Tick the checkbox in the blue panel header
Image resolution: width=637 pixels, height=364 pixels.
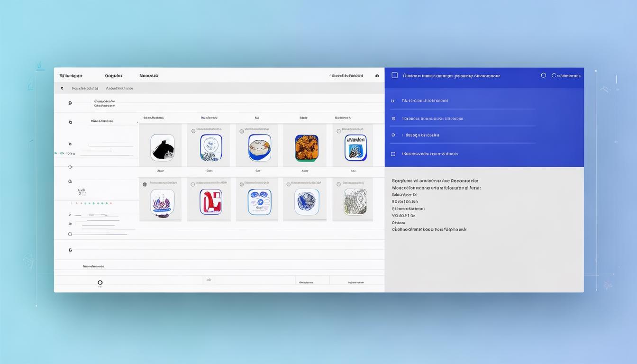(x=394, y=75)
